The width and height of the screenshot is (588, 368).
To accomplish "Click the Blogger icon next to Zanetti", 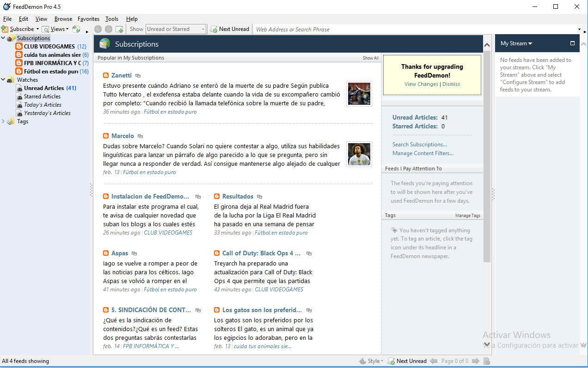I will click(x=106, y=75).
